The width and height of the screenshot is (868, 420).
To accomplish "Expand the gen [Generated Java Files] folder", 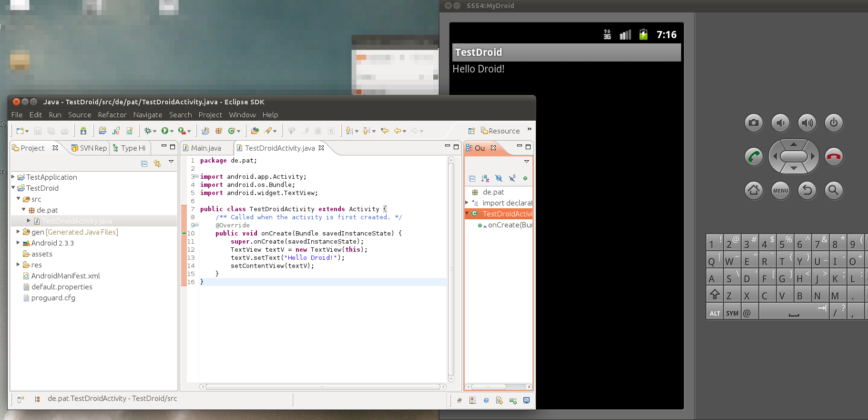I will (19, 232).
